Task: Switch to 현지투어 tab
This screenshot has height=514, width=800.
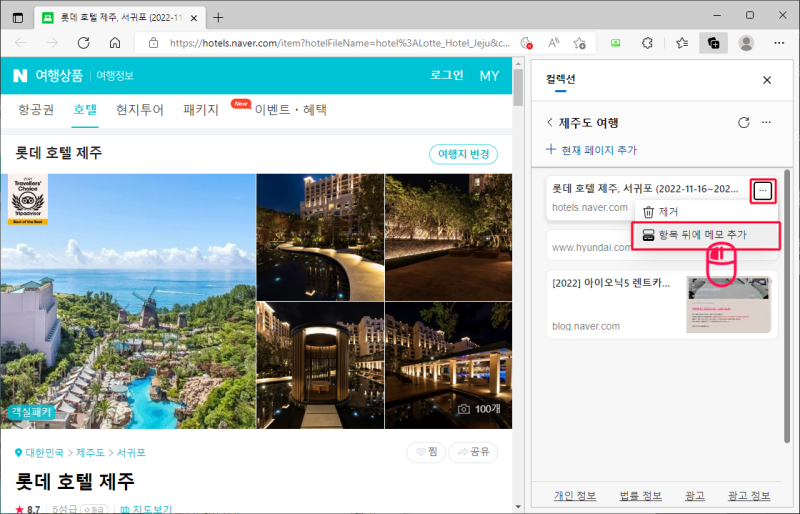Action: coord(140,110)
